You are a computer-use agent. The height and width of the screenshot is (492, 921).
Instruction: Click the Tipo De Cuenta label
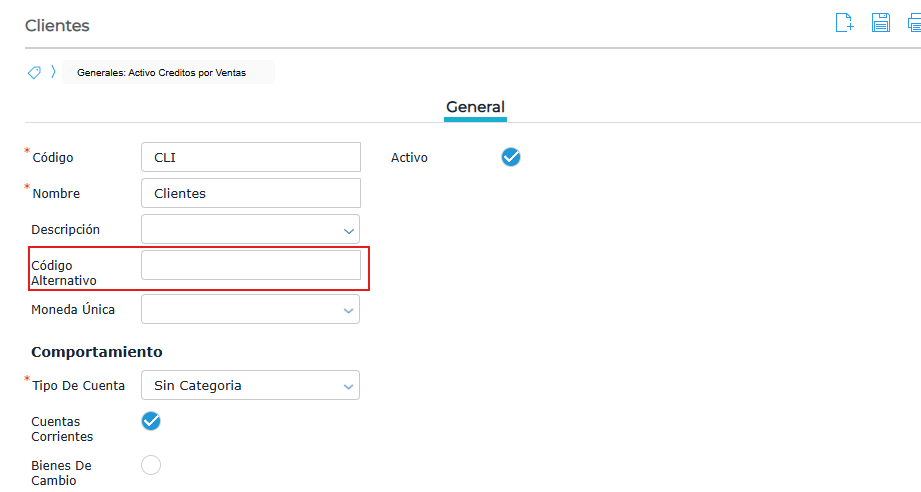(78, 386)
